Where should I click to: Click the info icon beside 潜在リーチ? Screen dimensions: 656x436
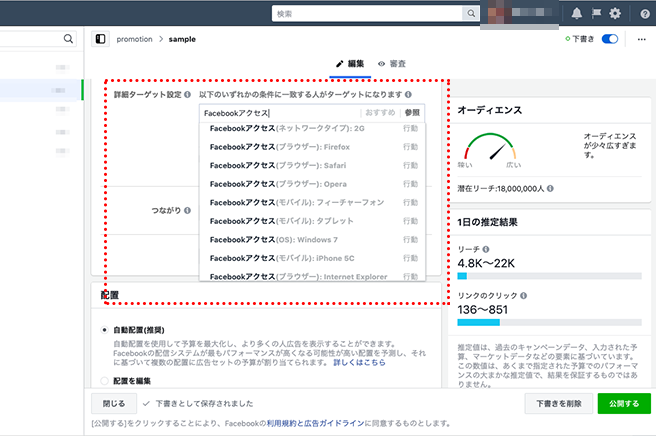click(x=551, y=189)
